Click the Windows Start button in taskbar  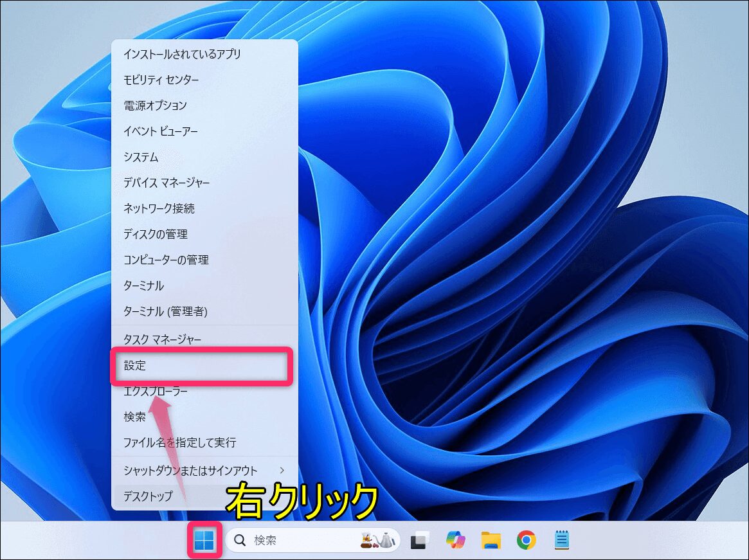(x=204, y=541)
